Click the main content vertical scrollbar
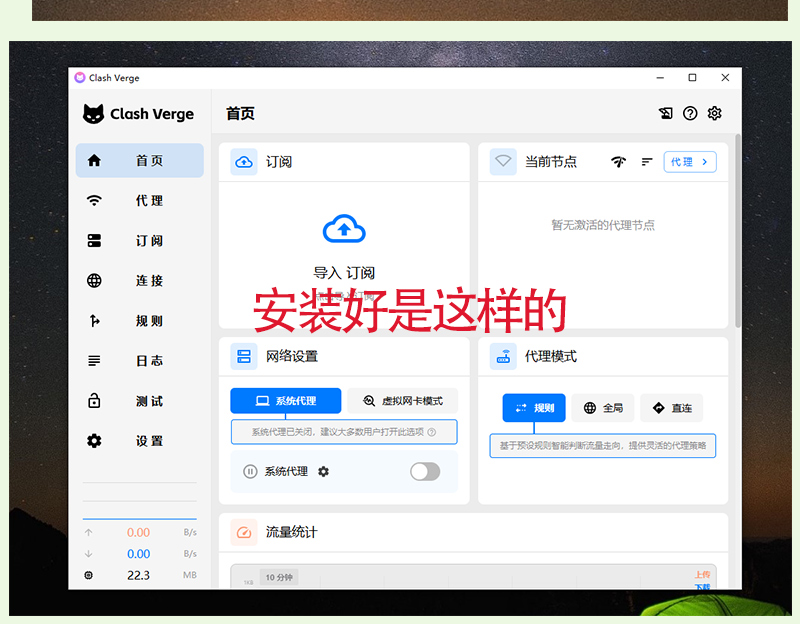The width and height of the screenshot is (800, 624). [x=738, y=230]
